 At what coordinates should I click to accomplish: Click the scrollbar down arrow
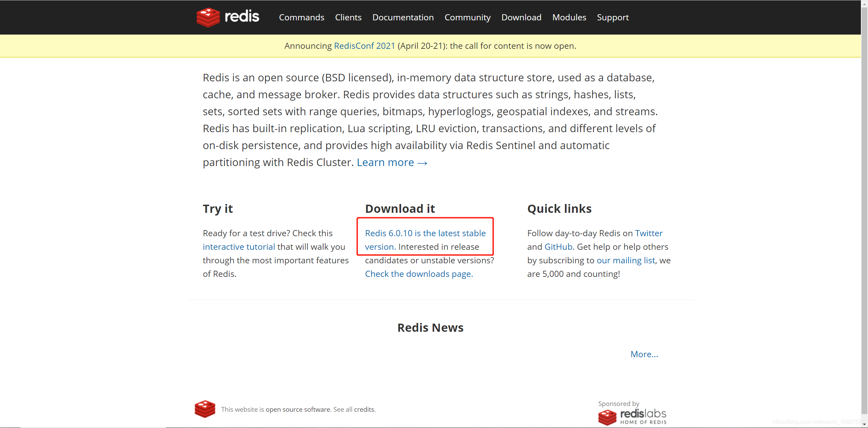864,424
